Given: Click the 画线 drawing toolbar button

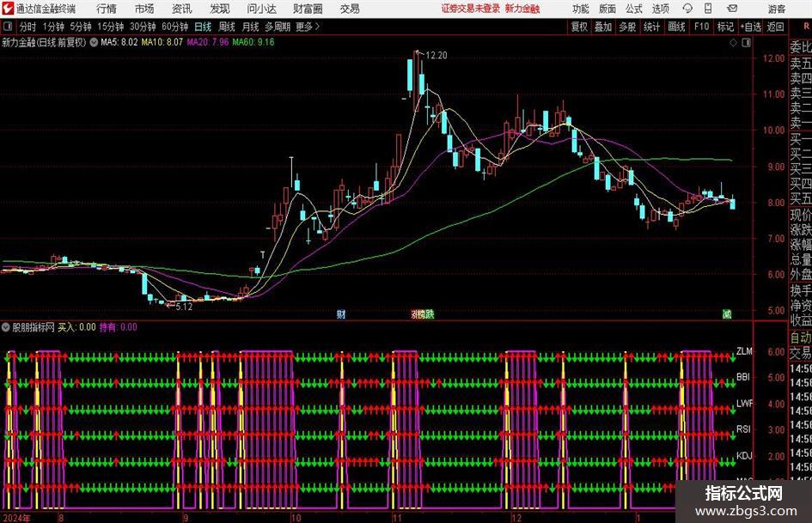Looking at the screenshot, I should (677, 27).
